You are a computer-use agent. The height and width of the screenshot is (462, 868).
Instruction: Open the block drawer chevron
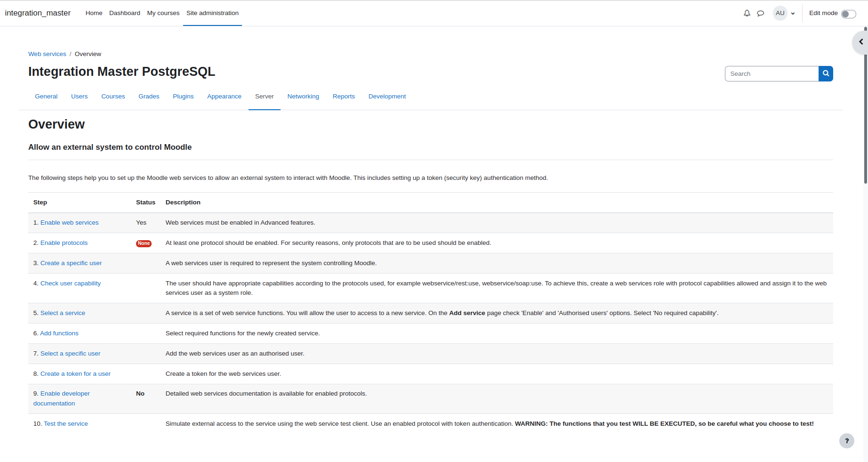[861, 42]
